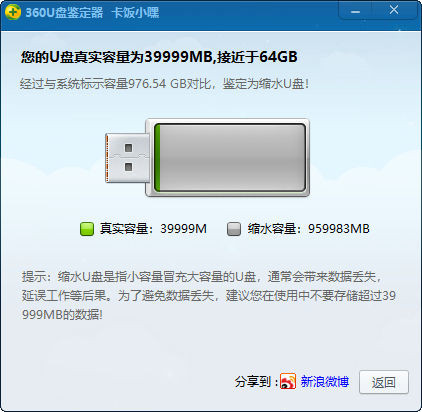
Task: Click the upper USB connector square hole
Action: pyautogui.click(x=129, y=148)
